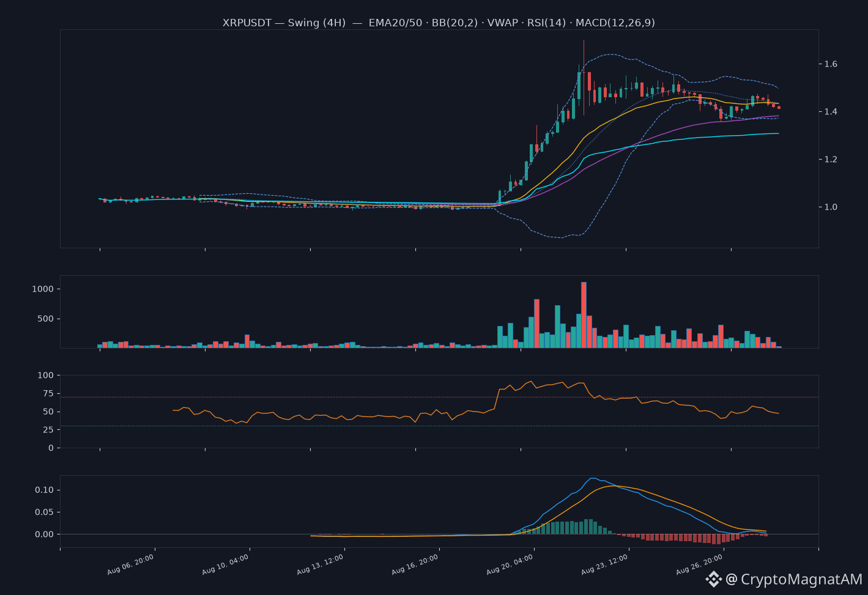The width and height of the screenshot is (868, 595).
Task: Click the 25 label on RSI axis
Action: coord(48,430)
